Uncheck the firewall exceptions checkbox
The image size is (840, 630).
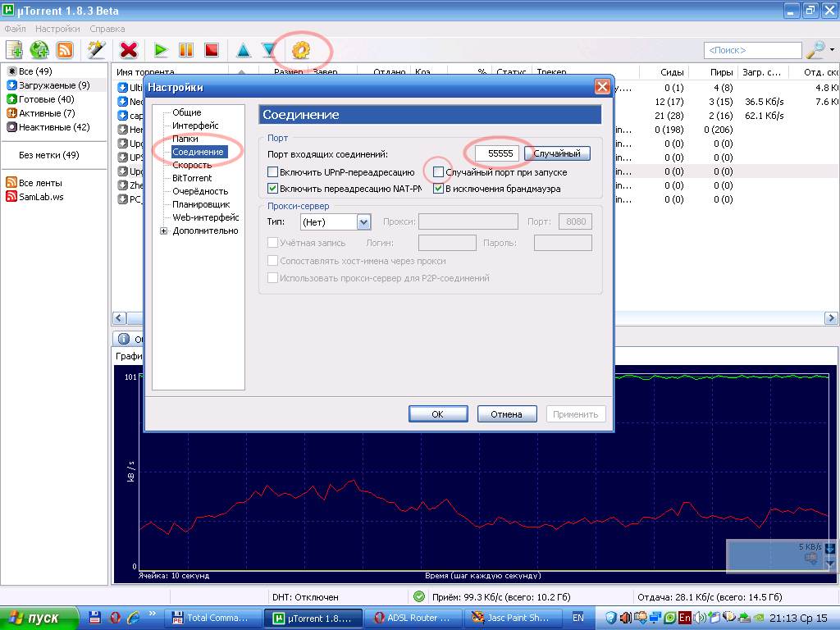(x=439, y=189)
